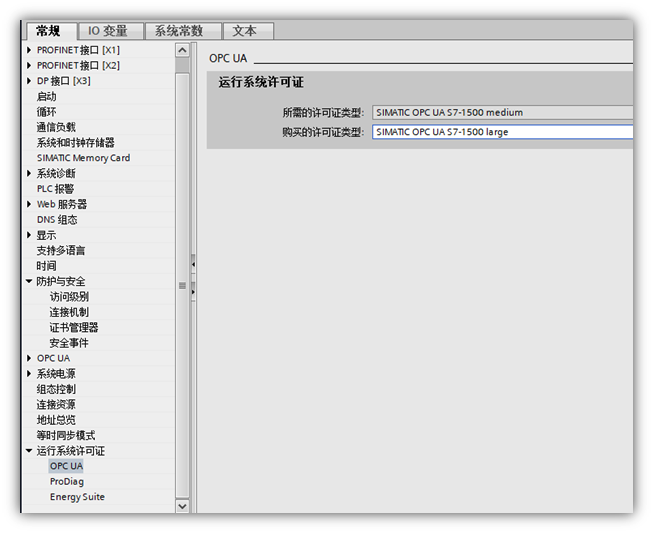Open 地址总览 entry
Screen dimensions: 653x533
coord(56,420)
